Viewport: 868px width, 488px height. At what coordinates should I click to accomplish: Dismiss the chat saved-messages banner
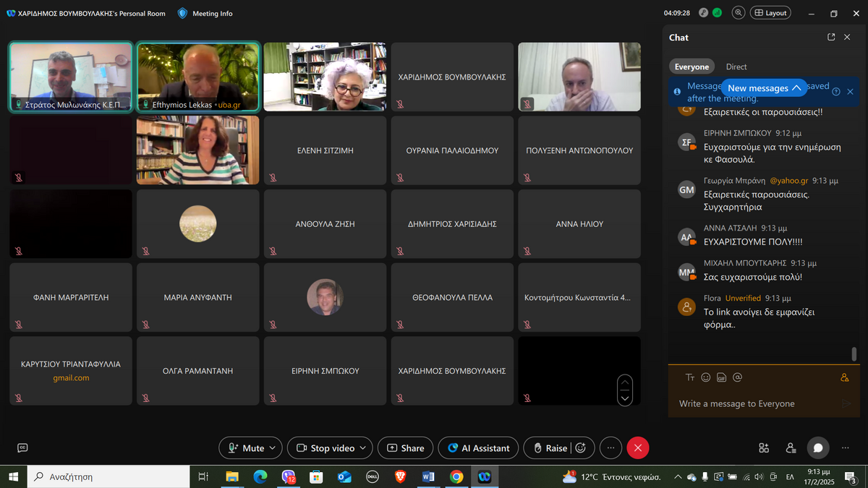[x=851, y=92]
